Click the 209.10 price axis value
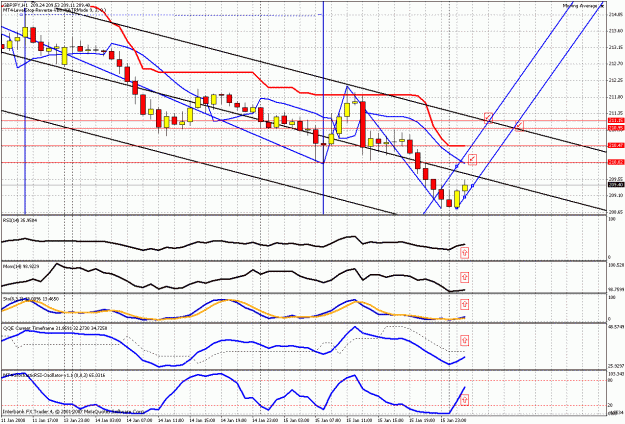 coord(616,195)
